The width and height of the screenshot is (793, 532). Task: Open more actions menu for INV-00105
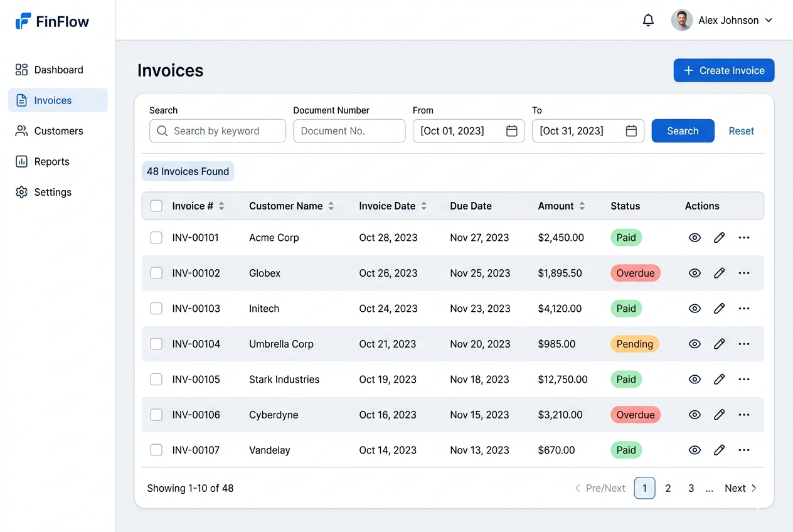point(744,379)
